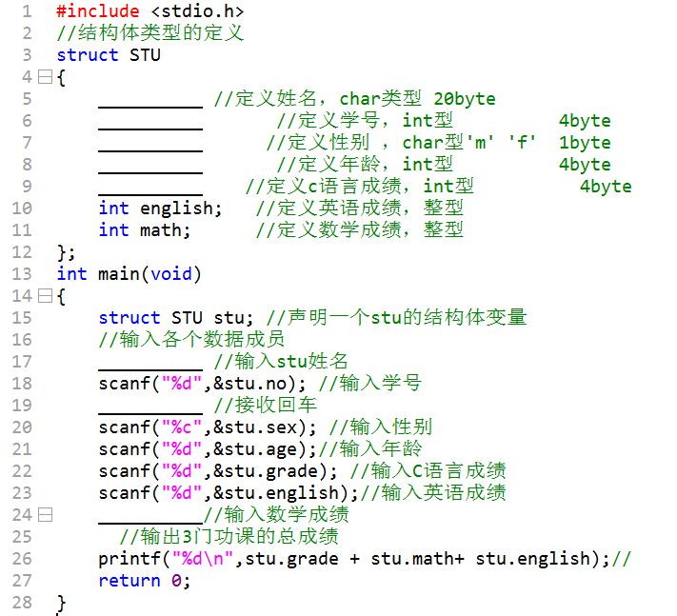Image resolution: width=677 pixels, height=616 pixels.
Task: Click line number 13 in gutter
Action: click(22, 274)
